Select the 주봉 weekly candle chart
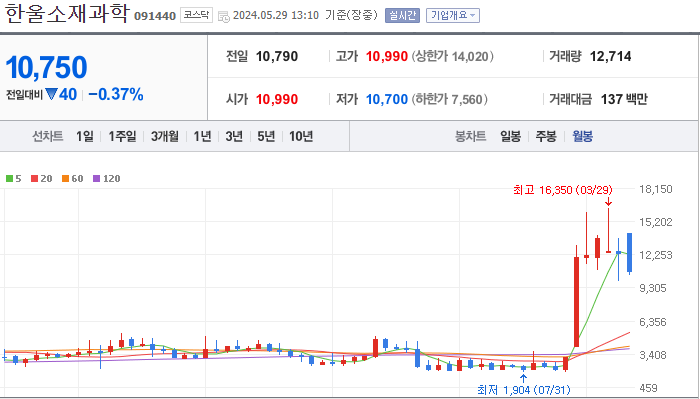The height and width of the screenshot is (399, 700). click(x=546, y=136)
